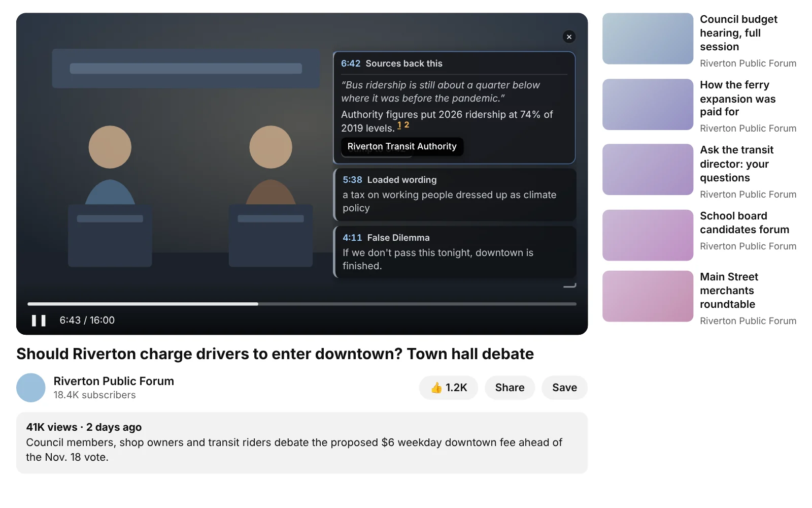The height and width of the screenshot is (508, 812).
Task: Expand the video description box
Action: pyautogui.click(x=302, y=443)
